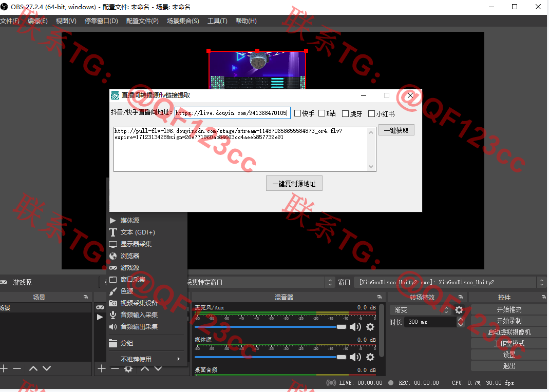The height and width of the screenshot is (392, 549).
Task: Expand the Deprecated (不推荐使用) submenu
Action: (147, 359)
